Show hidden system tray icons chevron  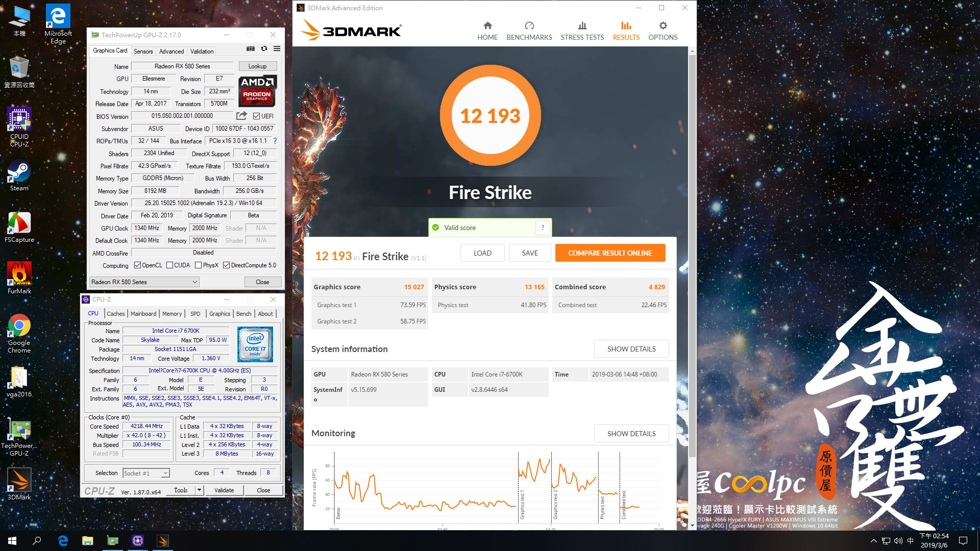[873, 541]
